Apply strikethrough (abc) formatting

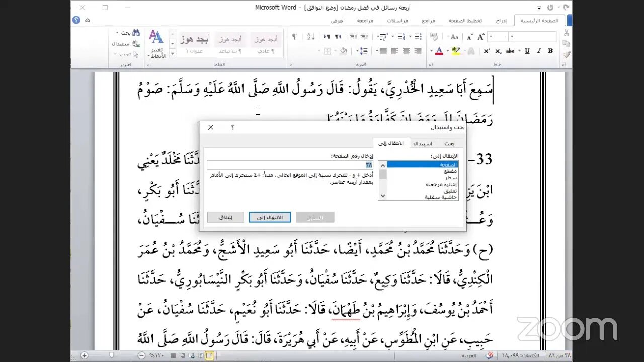[510, 51]
